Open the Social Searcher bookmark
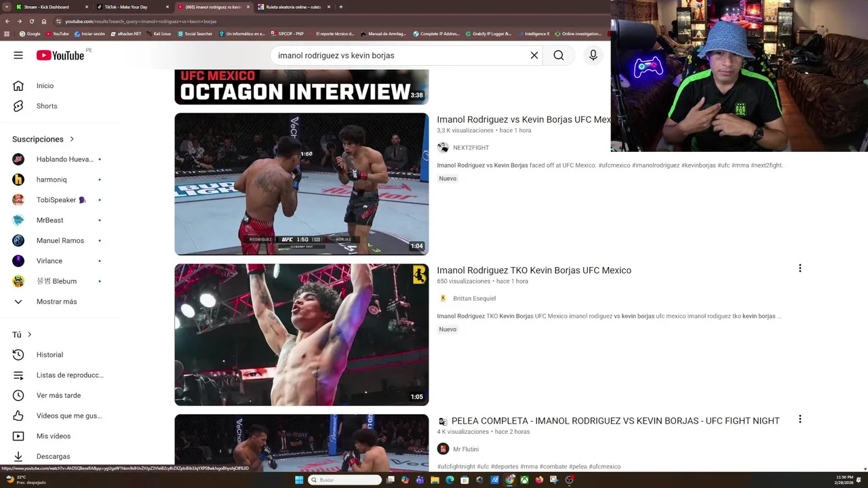This screenshot has height=488, width=868. pos(195,33)
